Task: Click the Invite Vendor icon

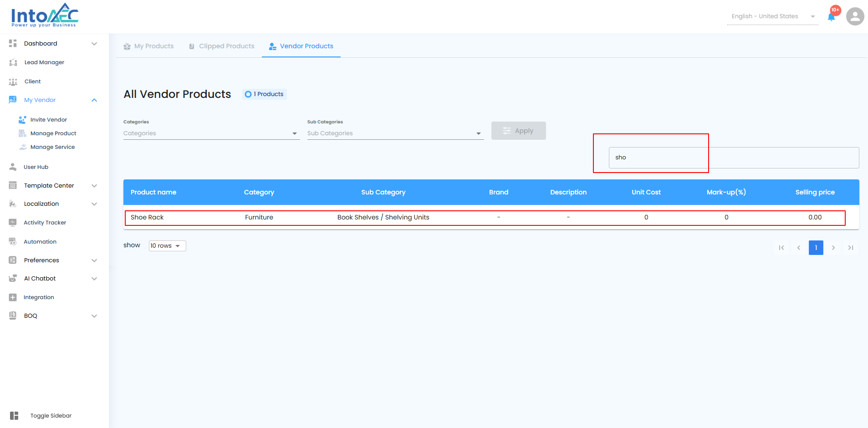Action: pyautogui.click(x=22, y=120)
